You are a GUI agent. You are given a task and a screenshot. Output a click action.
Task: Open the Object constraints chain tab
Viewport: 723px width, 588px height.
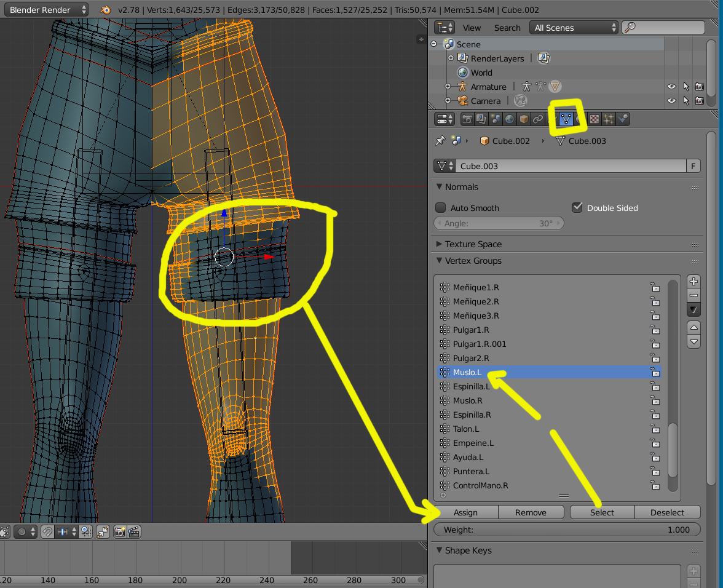pyautogui.click(x=538, y=119)
